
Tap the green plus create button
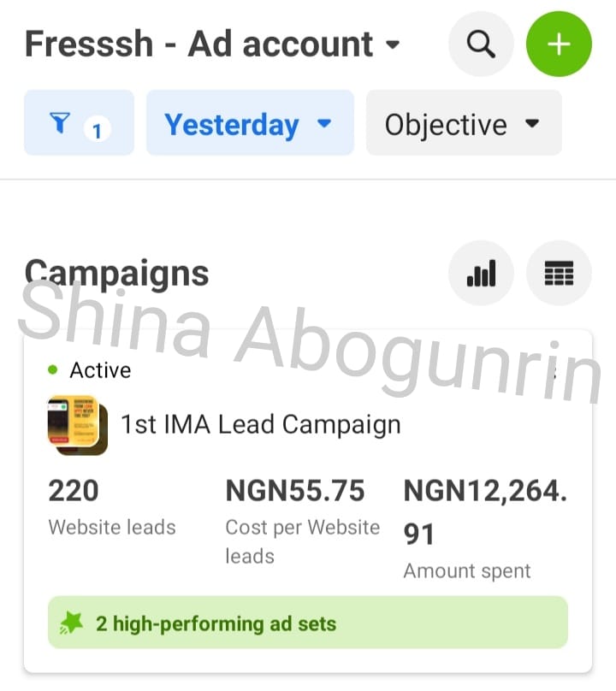point(559,44)
